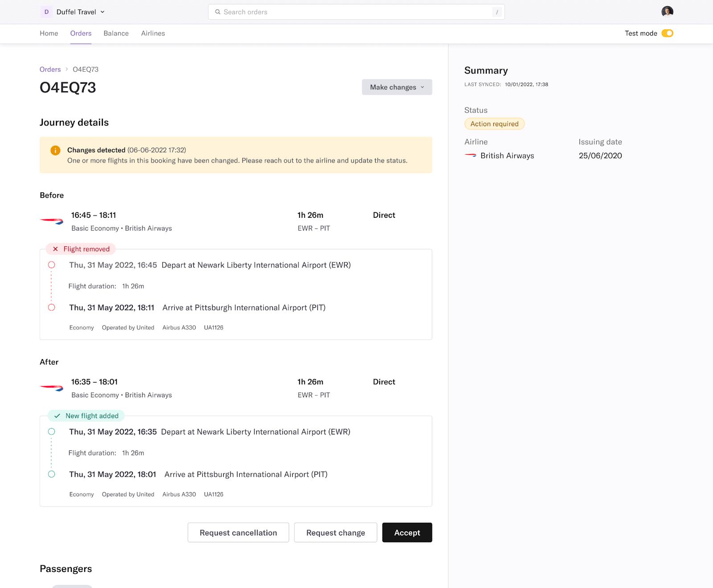The height and width of the screenshot is (588, 713).
Task: Switch to the Balance tab
Action: coord(116,33)
